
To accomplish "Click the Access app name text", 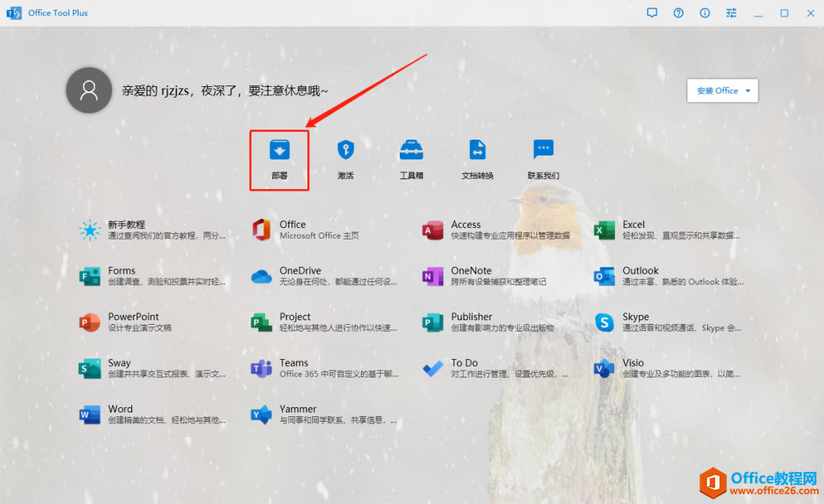I will pos(465,224).
